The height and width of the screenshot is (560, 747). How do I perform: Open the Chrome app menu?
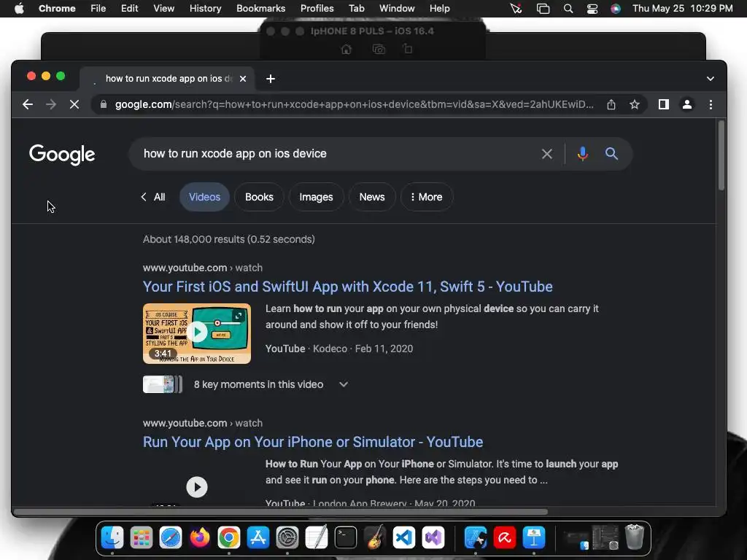[x=57, y=9]
